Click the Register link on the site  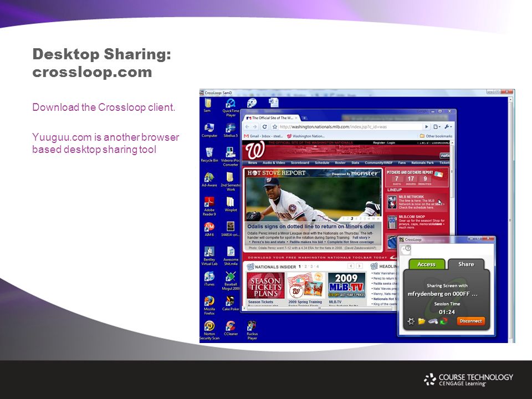[x=378, y=143]
